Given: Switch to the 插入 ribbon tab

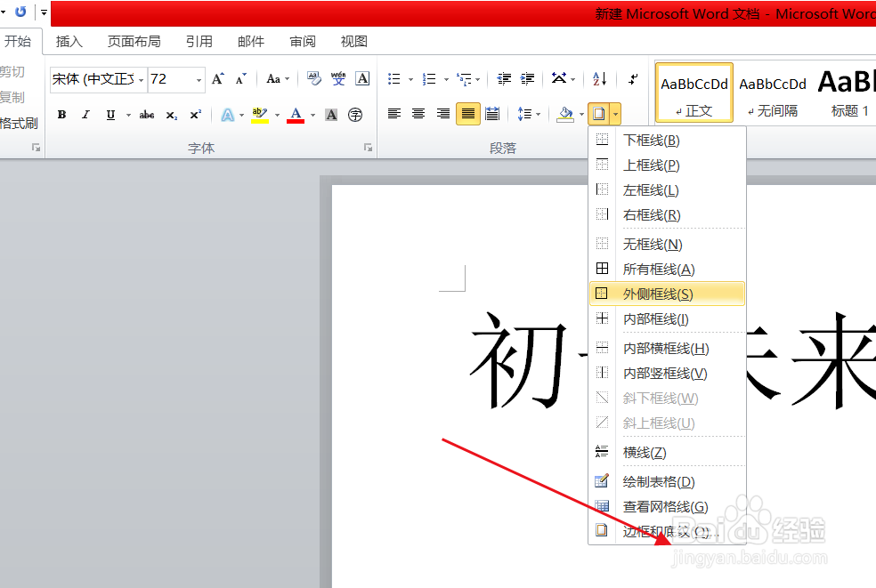Looking at the screenshot, I should click(x=69, y=41).
